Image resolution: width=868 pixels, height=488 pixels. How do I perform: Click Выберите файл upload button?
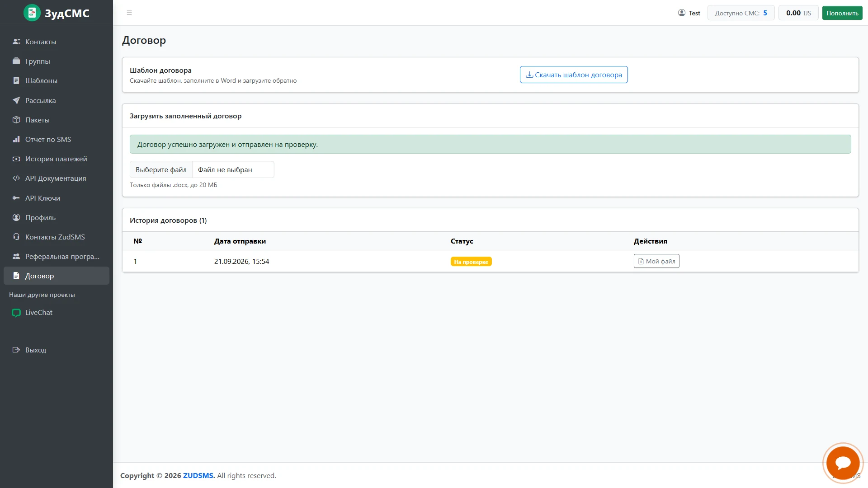click(161, 169)
